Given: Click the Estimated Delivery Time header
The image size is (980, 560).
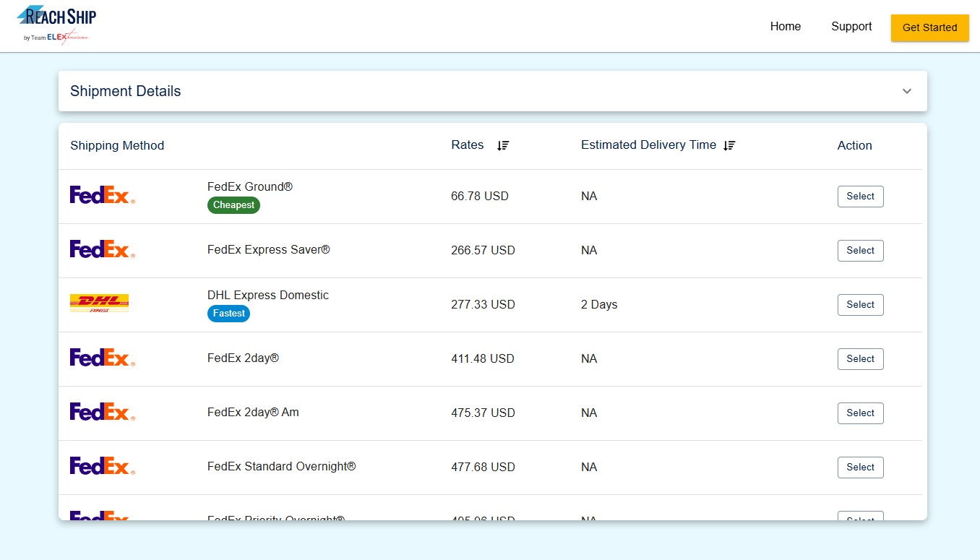Looking at the screenshot, I should [648, 145].
